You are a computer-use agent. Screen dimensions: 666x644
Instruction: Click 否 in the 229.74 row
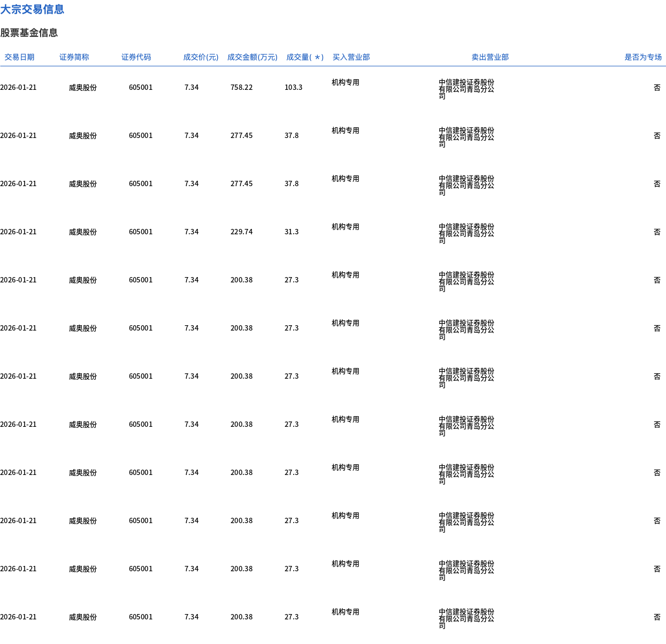point(657,232)
